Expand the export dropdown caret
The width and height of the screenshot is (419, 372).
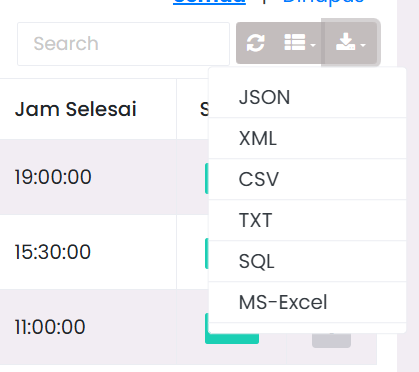point(363,45)
